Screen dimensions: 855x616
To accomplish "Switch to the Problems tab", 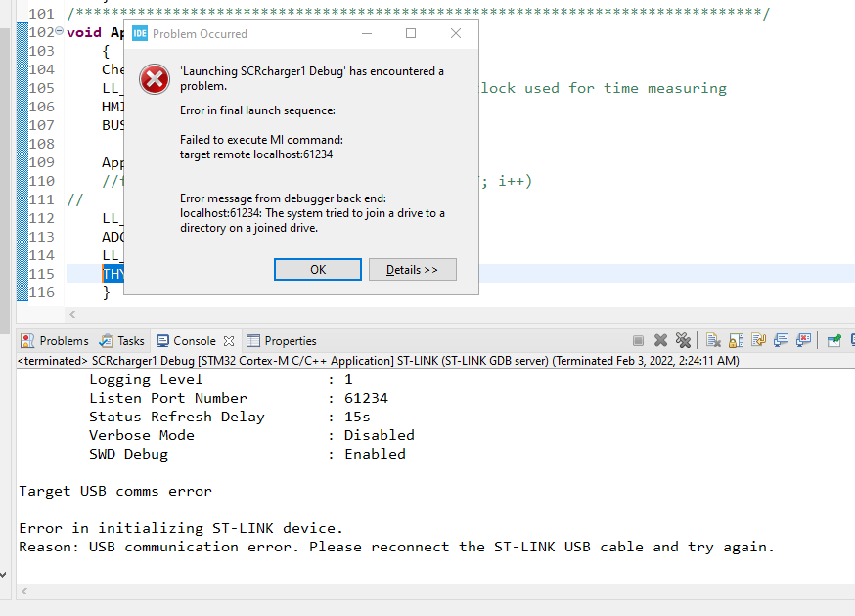I will tap(55, 341).
